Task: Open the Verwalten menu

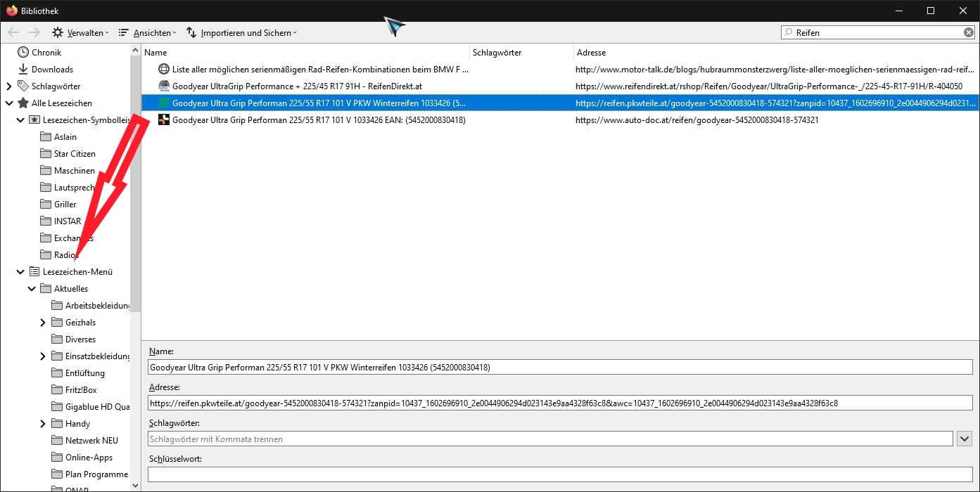Action: pos(80,33)
